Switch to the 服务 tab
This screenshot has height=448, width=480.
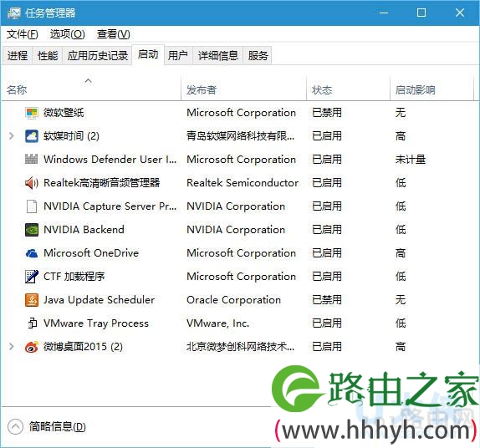tap(258, 56)
